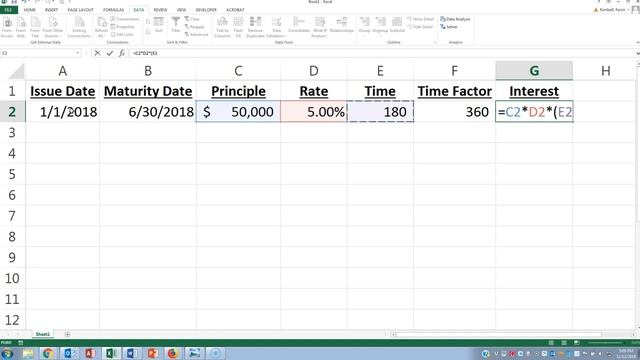Switch to HOME ribbon tab

[30, 10]
